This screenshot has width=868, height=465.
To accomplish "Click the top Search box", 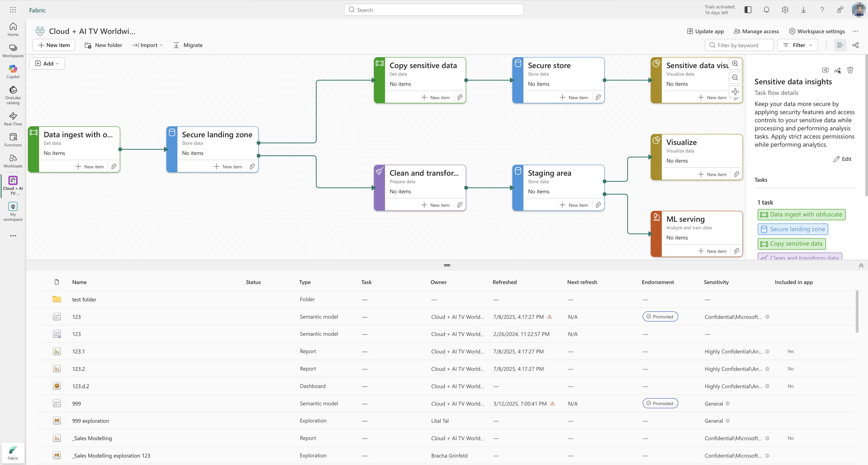I will (434, 10).
